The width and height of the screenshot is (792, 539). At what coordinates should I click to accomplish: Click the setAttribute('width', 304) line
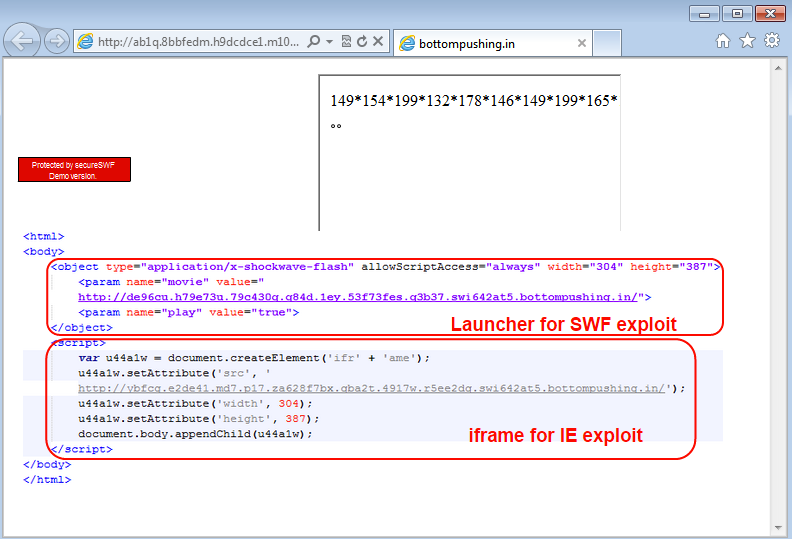[x=195, y=404]
